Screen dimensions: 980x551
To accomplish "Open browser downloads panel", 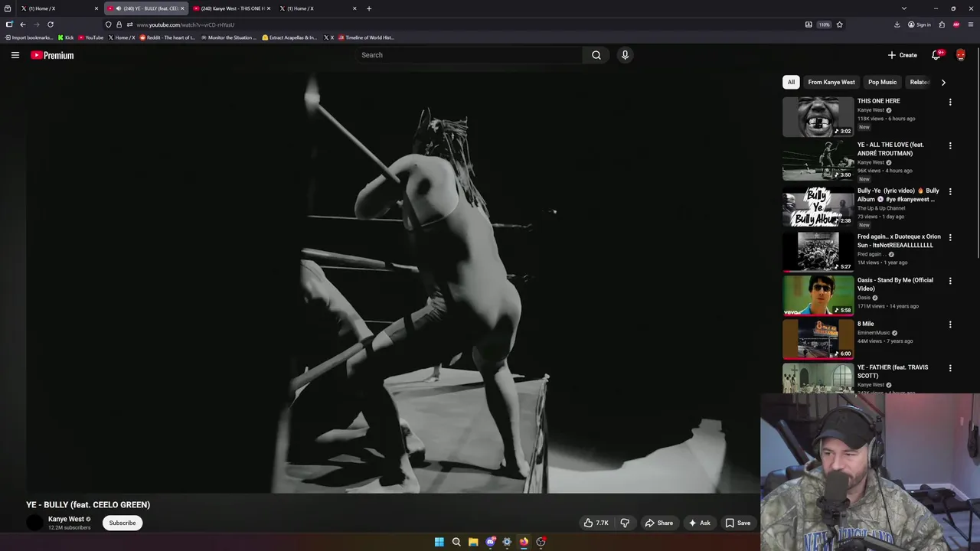I will click(x=897, y=24).
